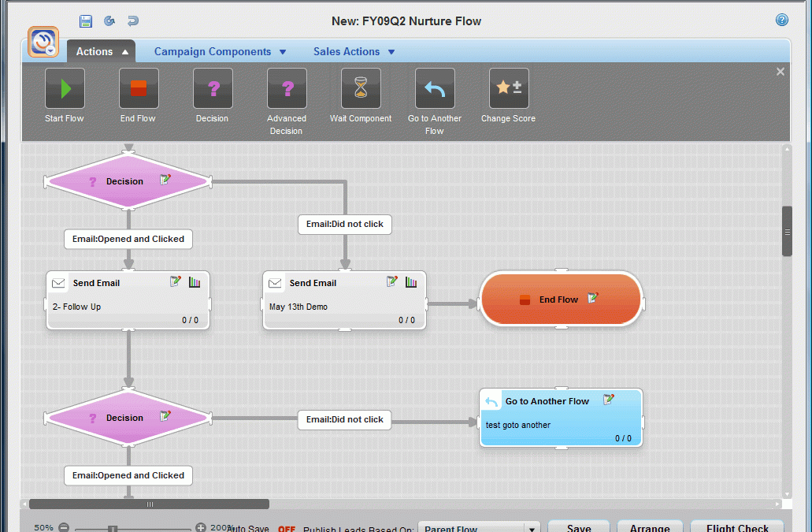This screenshot has height=532, width=812.
Task: Click the top Email:Opened and Clicked label
Action: [x=128, y=239]
